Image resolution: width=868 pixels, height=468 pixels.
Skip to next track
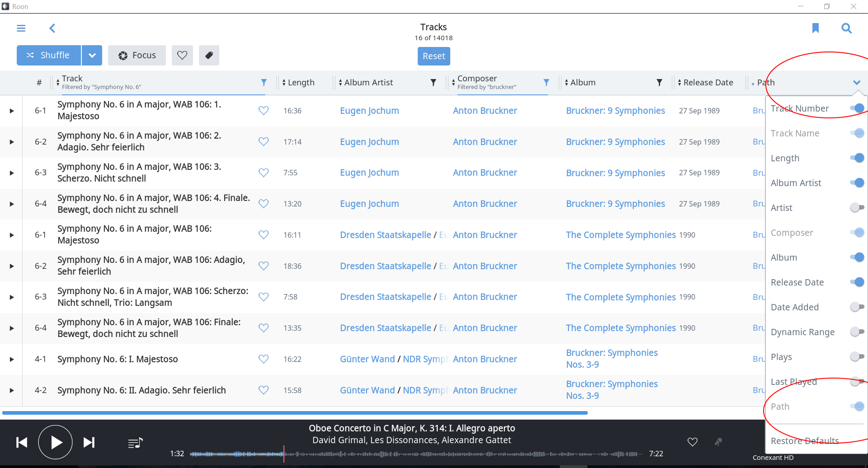[89, 443]
